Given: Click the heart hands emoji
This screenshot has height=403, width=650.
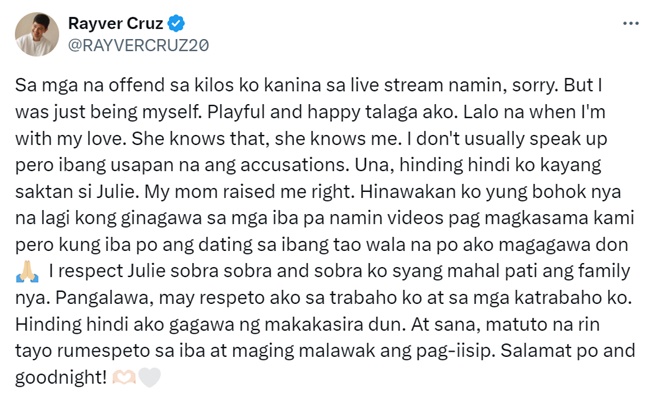Looking at the screenshot, I should click(124, 377).
